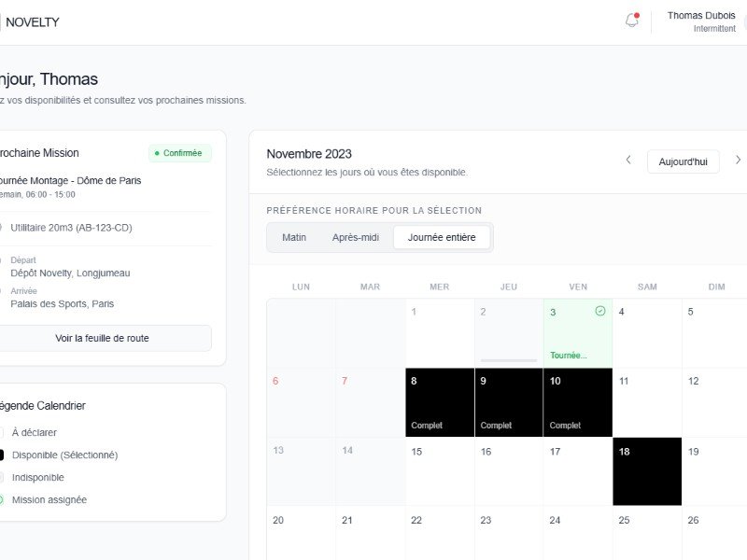Click November 9 marked Complet
Screen dimensions: 747x560
[x=509, y=402]
